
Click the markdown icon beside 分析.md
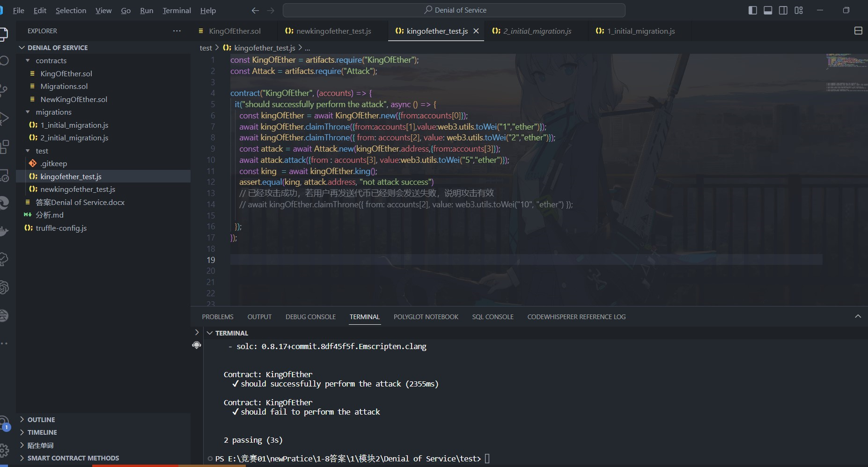coord(28,215)
